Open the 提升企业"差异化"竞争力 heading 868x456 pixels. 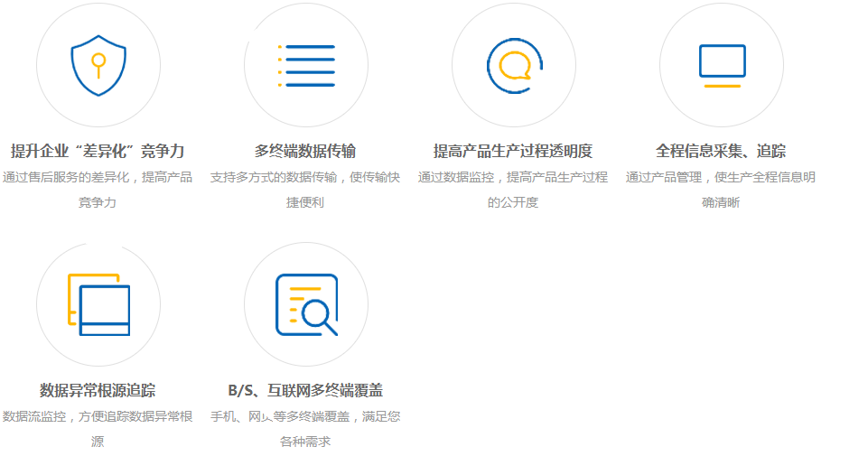click(x=98, y=151)
